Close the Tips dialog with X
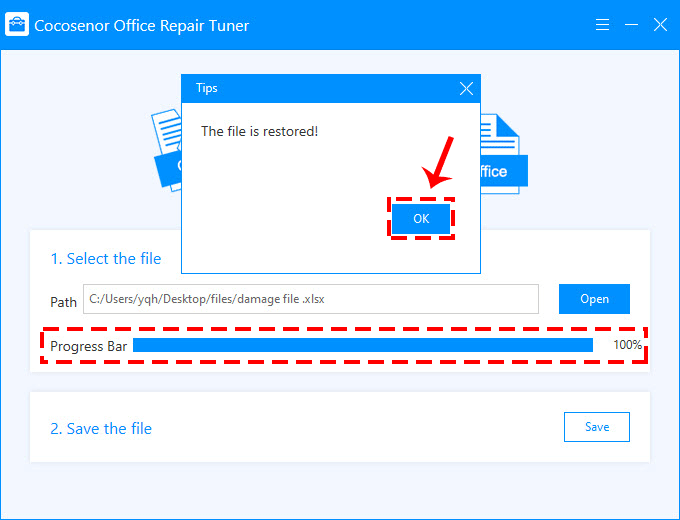 (466, 88)
